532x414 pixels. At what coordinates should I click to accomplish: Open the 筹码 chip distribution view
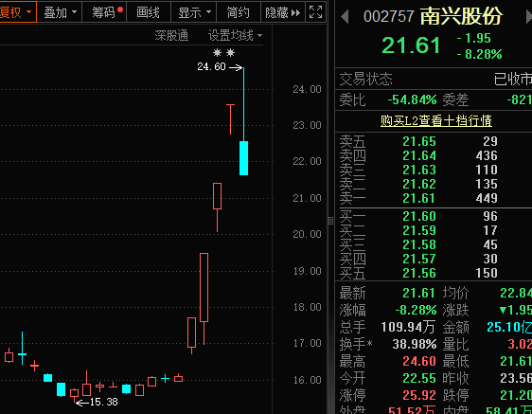104,12
